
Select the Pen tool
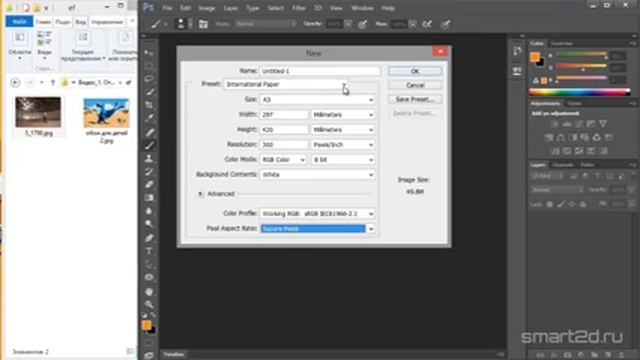[149, 238]
